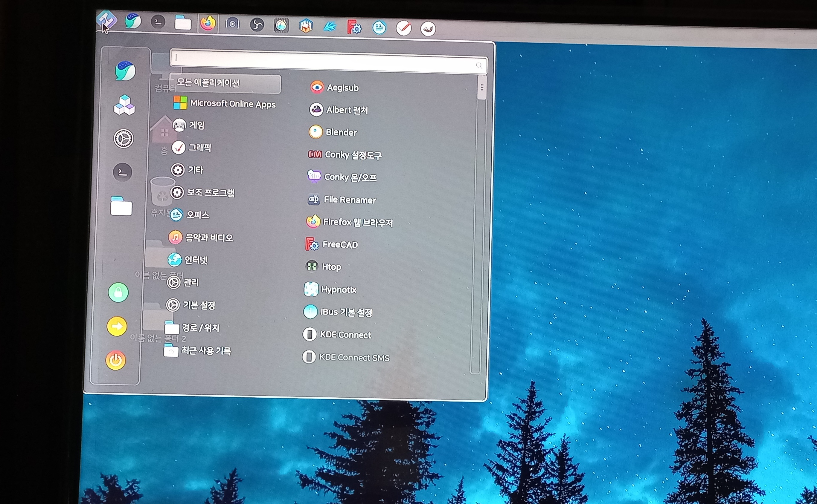Screen dimensions: 817x504
Task: Open Conky 온/오프 from the list
Action: [342, 177]
